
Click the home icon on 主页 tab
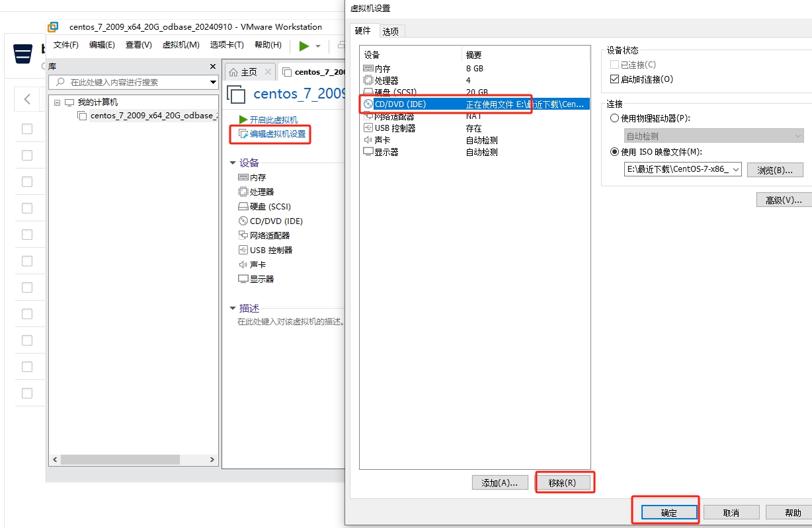pos(233,72)
